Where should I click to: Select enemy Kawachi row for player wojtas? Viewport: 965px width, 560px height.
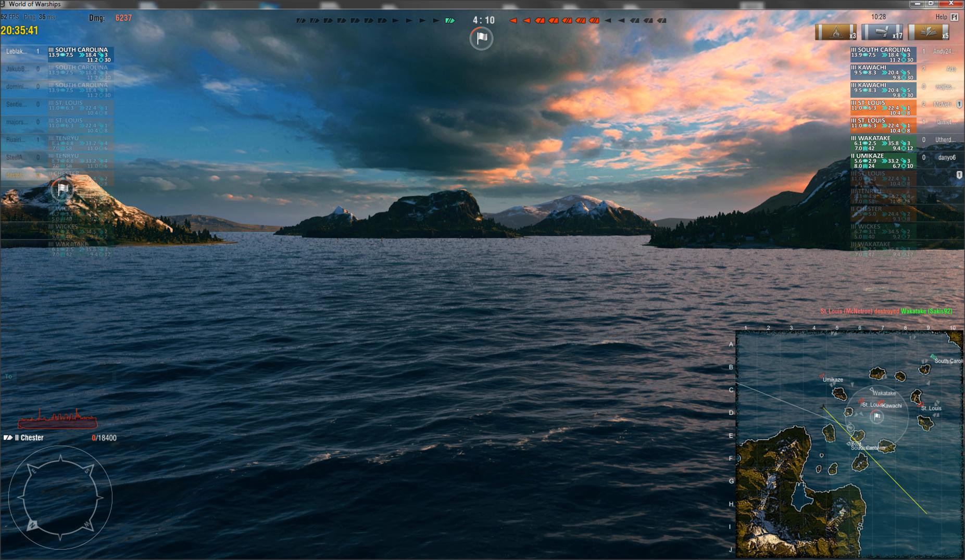pyautogui.click(x=906, y=90)
